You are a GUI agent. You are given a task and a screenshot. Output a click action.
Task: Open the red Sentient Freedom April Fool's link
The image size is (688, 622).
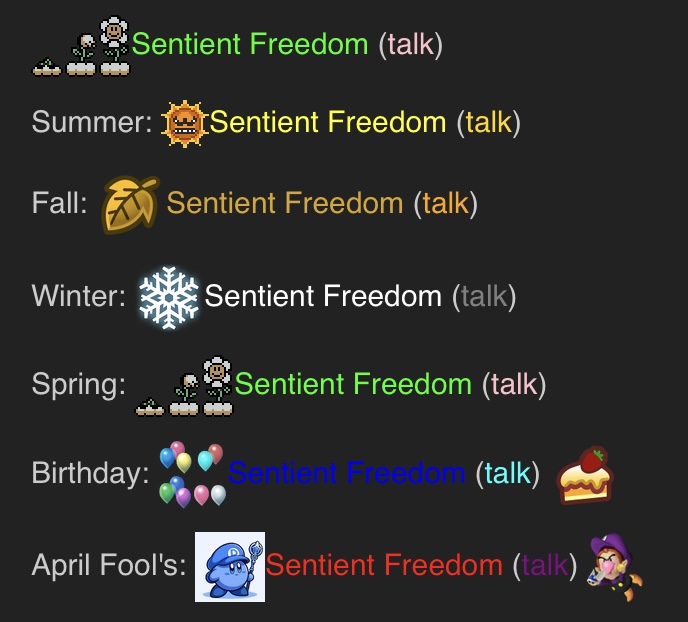click(x=384, y=565)
